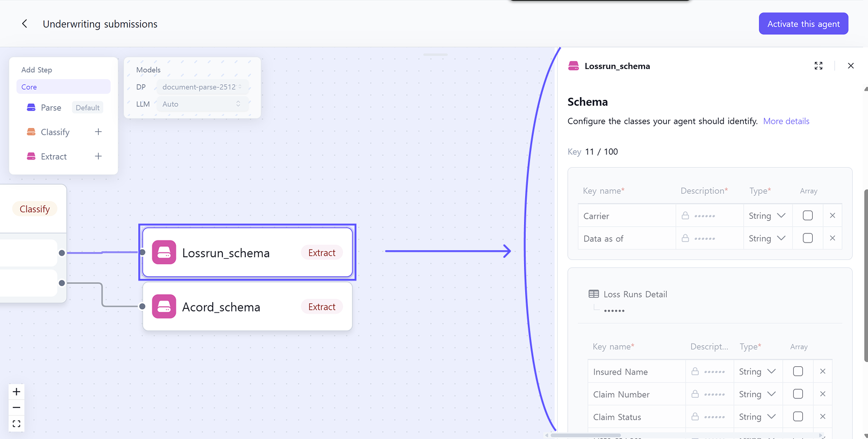
Task: Open the Type dropdown for Carrier
Action: (768, 216)
